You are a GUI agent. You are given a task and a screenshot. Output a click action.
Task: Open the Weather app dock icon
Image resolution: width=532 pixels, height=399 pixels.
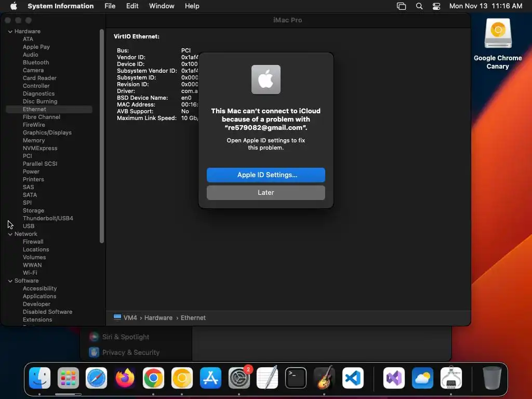pyautogui.click(x=422, y=378)
